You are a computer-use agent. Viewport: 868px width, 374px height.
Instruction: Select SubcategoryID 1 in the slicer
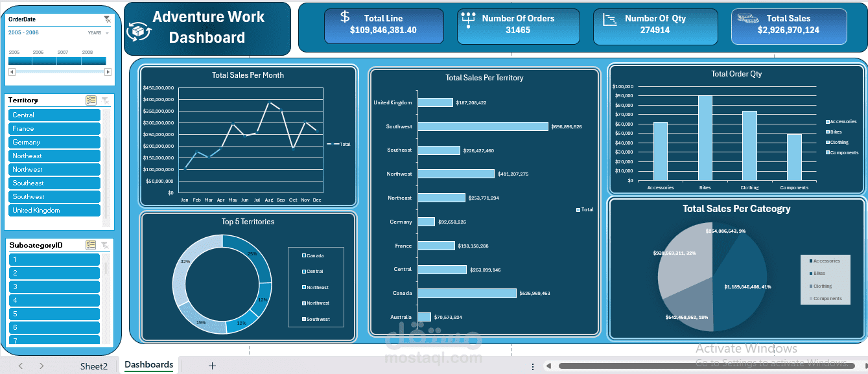coord(54,259)
